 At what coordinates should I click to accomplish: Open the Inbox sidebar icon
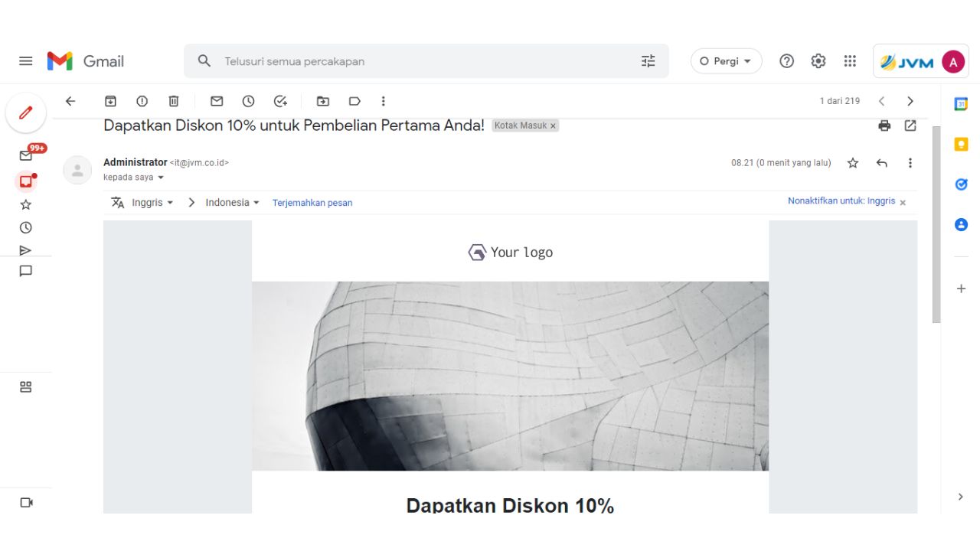[x=26, y=181]
